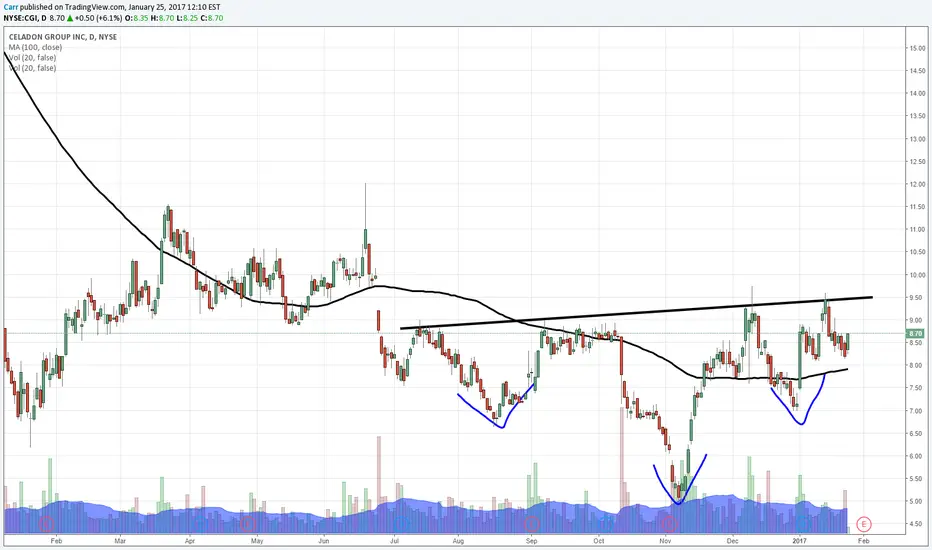Click the red earnings marker at Sep
This screenshot has width=932, height=550.
(x=531, y=524)
